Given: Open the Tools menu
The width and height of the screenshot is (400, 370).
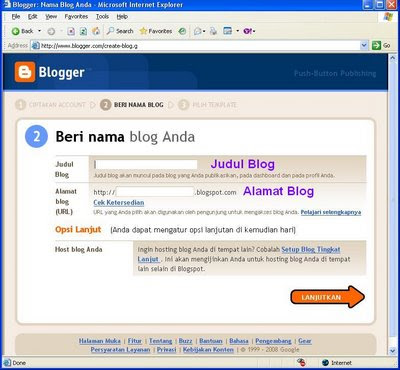Looking at the screenshot, I should click(102, 16).
